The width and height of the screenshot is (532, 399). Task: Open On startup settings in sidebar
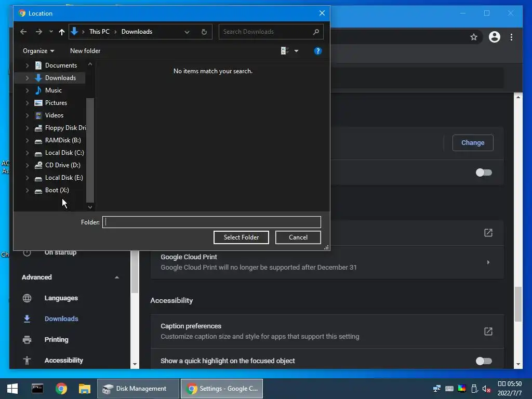tap(60, 253)
